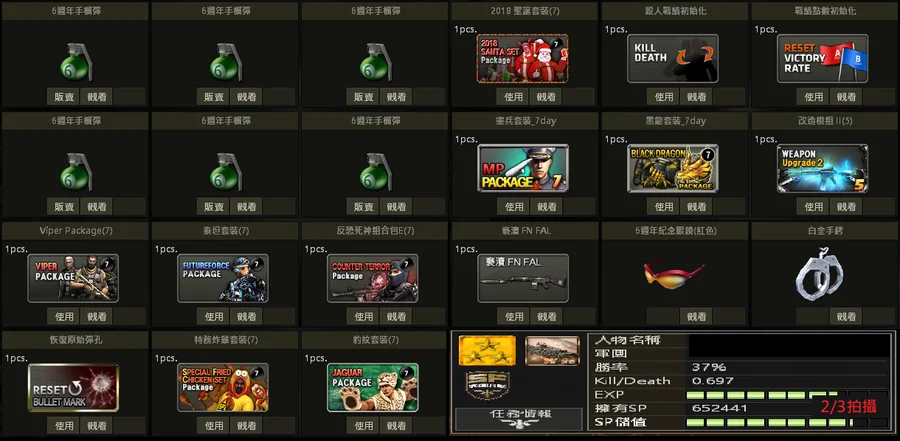Select the Weapon Upgrade 2 item icon

[x=823, y=168]
